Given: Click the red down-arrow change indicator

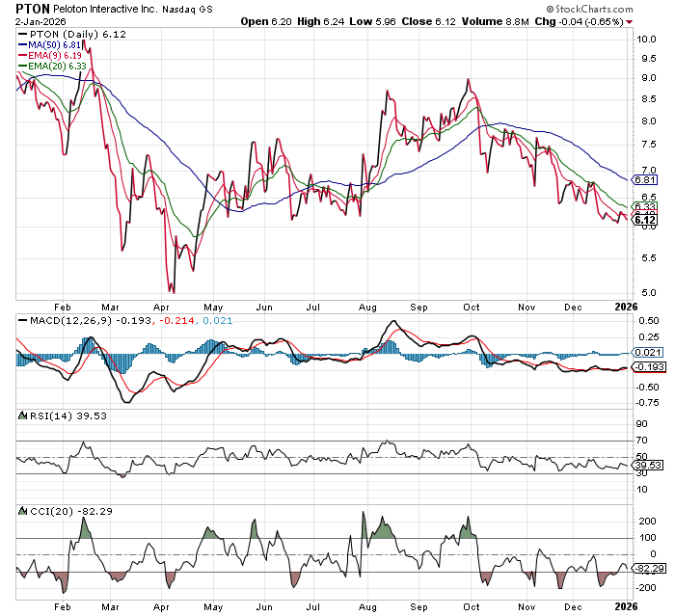Looking at the screenshot, I should (x=629, y=21).
